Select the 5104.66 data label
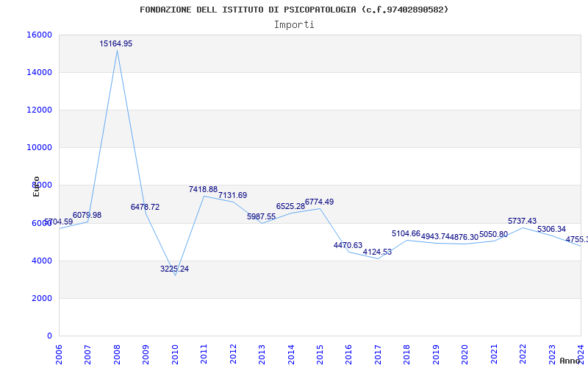The width and height of the screenshot is (588, 368). [406, 234]
